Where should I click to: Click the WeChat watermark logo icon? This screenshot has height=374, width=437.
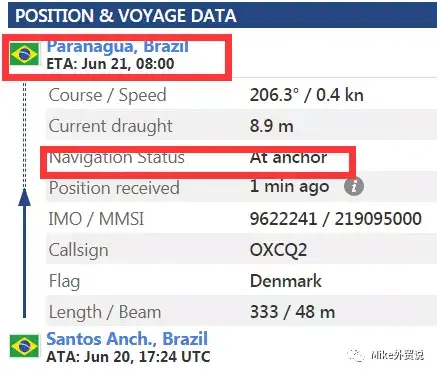point(356,355)
